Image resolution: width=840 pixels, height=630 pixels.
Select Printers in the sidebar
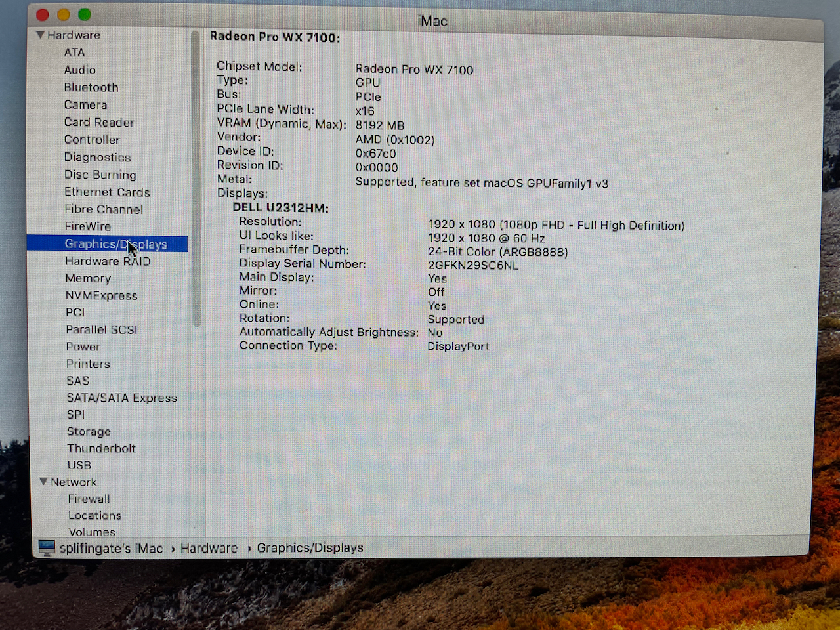(88, 364)
